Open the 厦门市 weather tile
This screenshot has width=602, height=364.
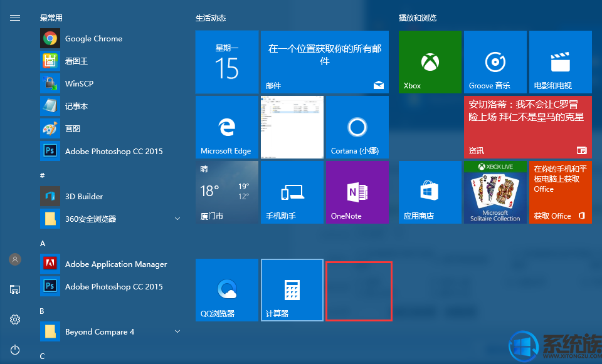pyautogui.click(x=227, y=192)
